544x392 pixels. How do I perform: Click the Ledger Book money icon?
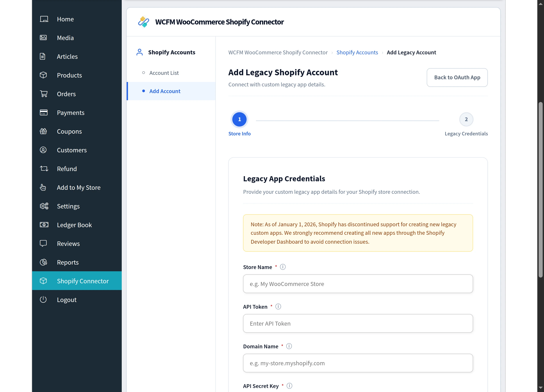point(44,225)
